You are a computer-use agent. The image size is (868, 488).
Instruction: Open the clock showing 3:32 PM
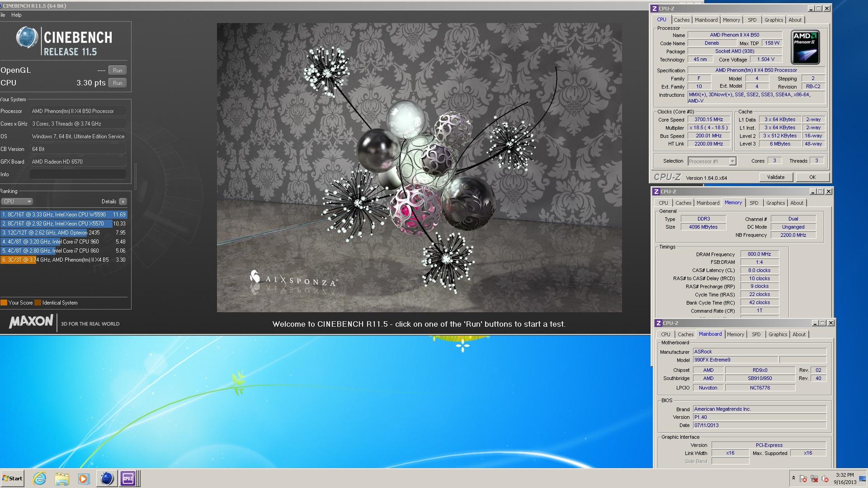[845, 479]
